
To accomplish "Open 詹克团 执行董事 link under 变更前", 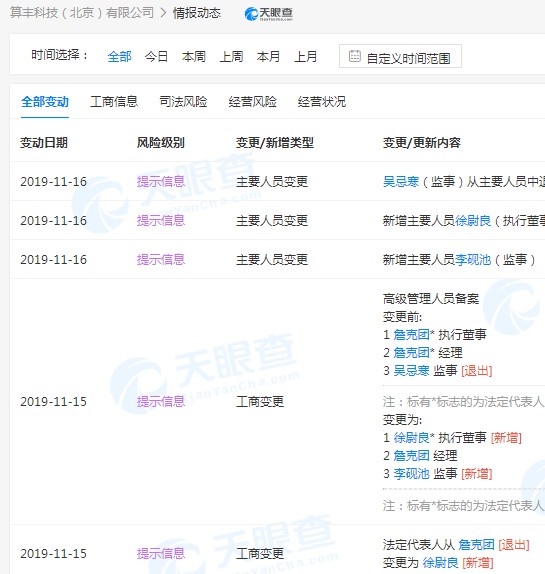I will click(411, 335).
